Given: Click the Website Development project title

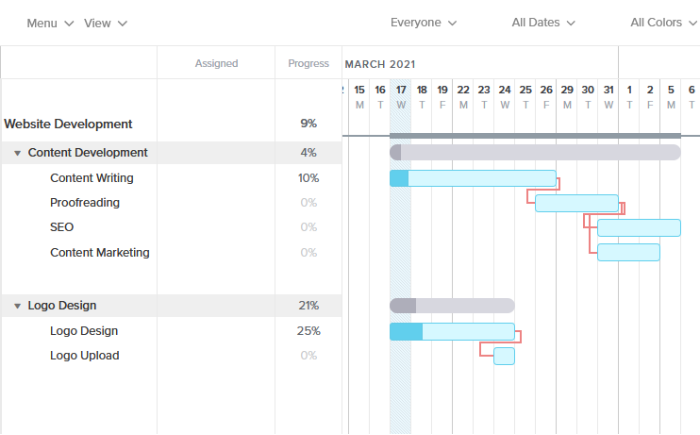Looking at the screenshot, I should 68,124.
